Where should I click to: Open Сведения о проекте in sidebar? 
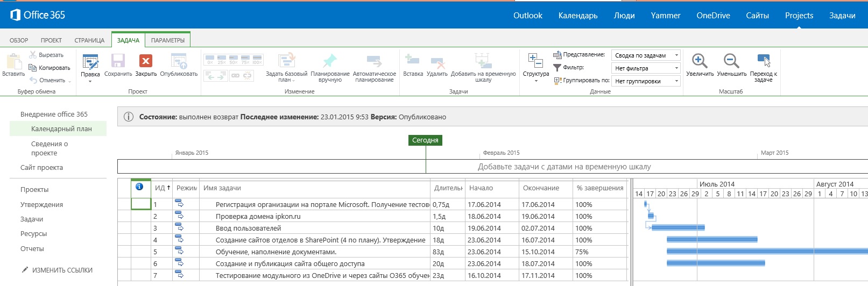[x=50, y=148]
